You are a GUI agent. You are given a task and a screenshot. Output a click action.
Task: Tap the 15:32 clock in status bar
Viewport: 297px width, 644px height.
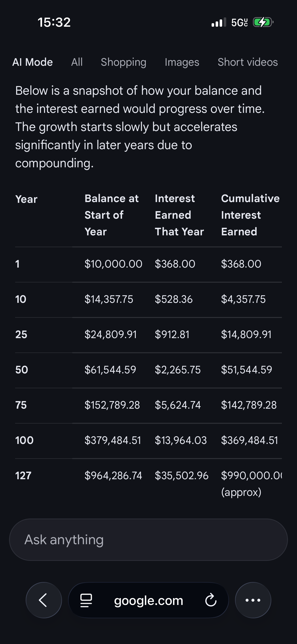coord(54,22)
